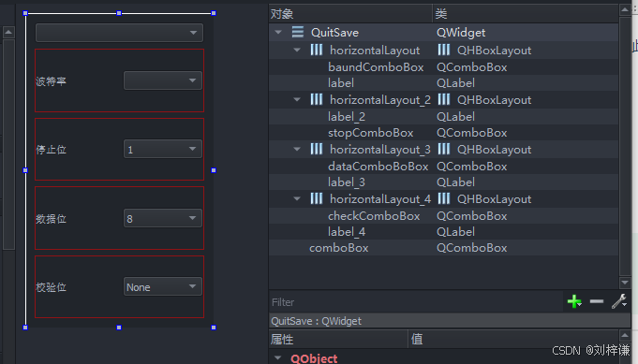Select label_3 in the object tree
Screen dimensions: 638x364
(347, 182)
